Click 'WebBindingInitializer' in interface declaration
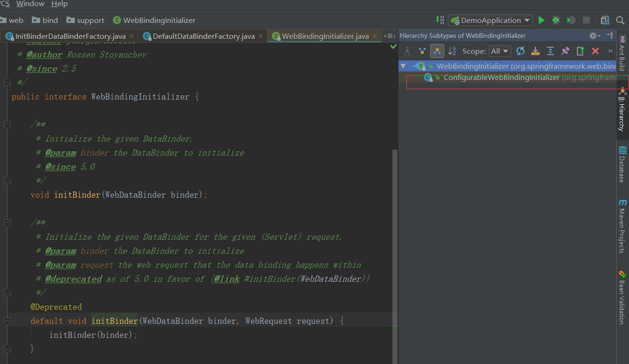Screen dimensions: 629x364 point(140,97)
